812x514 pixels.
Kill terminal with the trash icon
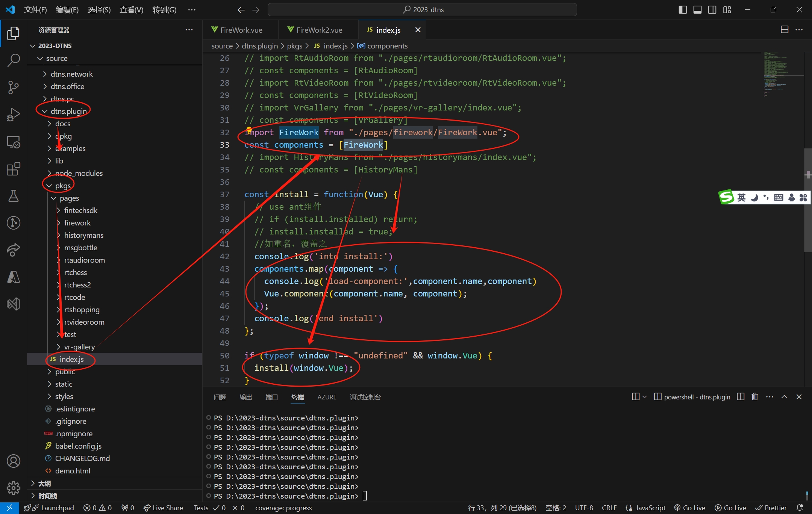click(754, 397)
